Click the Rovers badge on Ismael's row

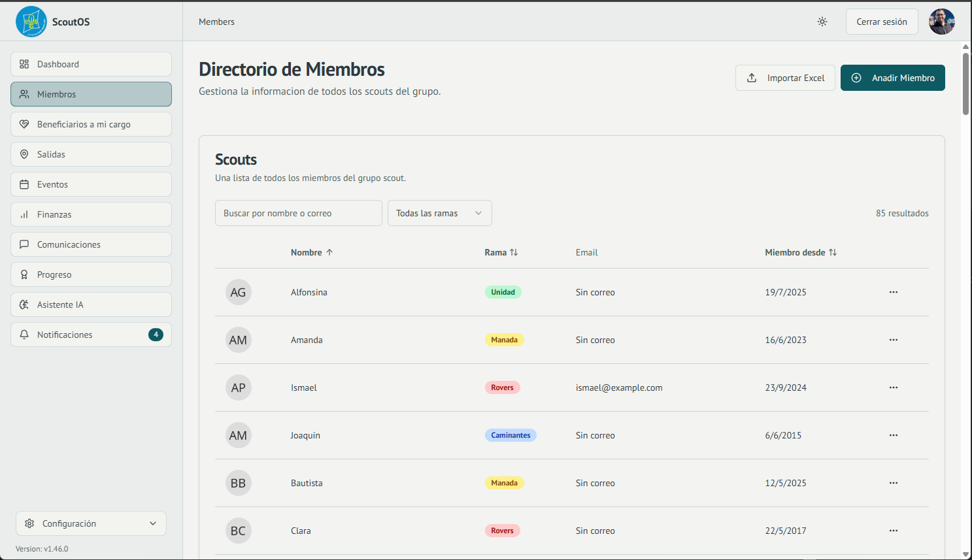point(502,387)
